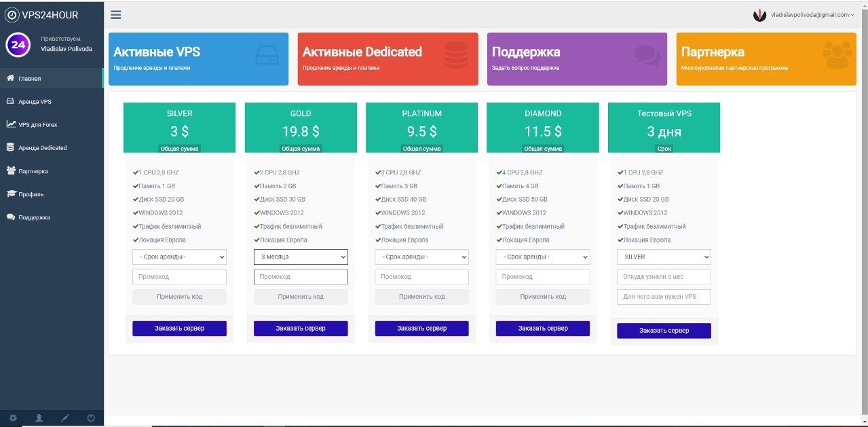Focus the Откуда узнали о нас field
The width and height of the screenshot is (868, 427).
(x=664, y=277)
